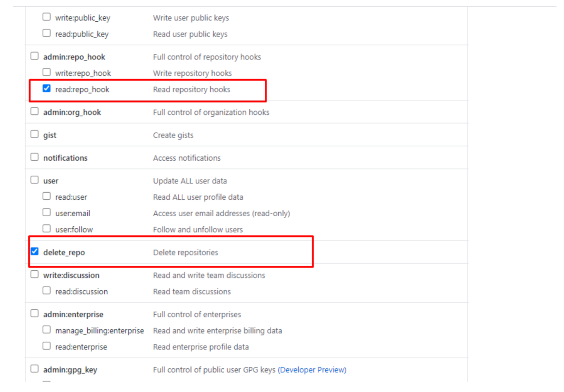Open the Developer Preview link
The width and height of the screenshot is (564, 392).
[x=312, y=370]
